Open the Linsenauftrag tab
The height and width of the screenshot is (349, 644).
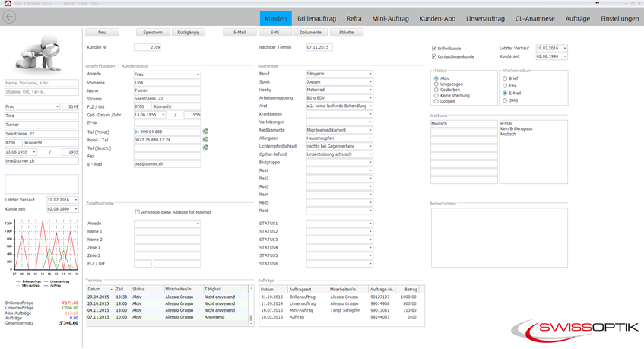(x=485, y=18)
